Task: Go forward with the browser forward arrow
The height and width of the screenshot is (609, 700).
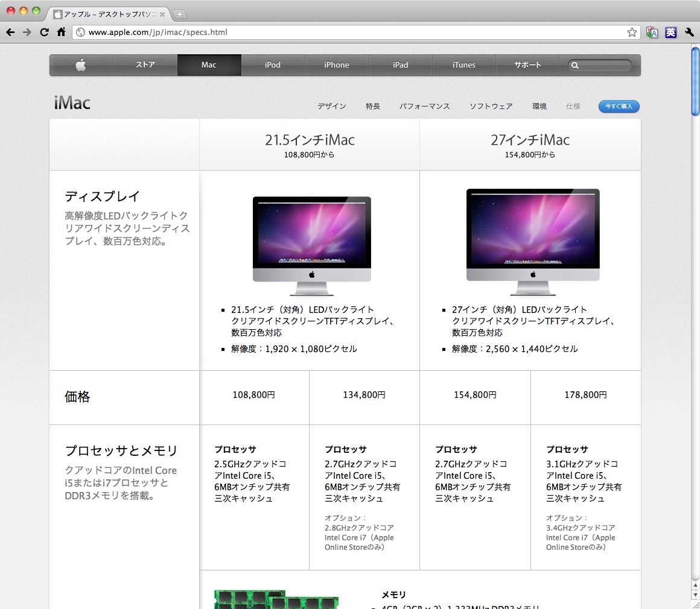Action: 27,32
